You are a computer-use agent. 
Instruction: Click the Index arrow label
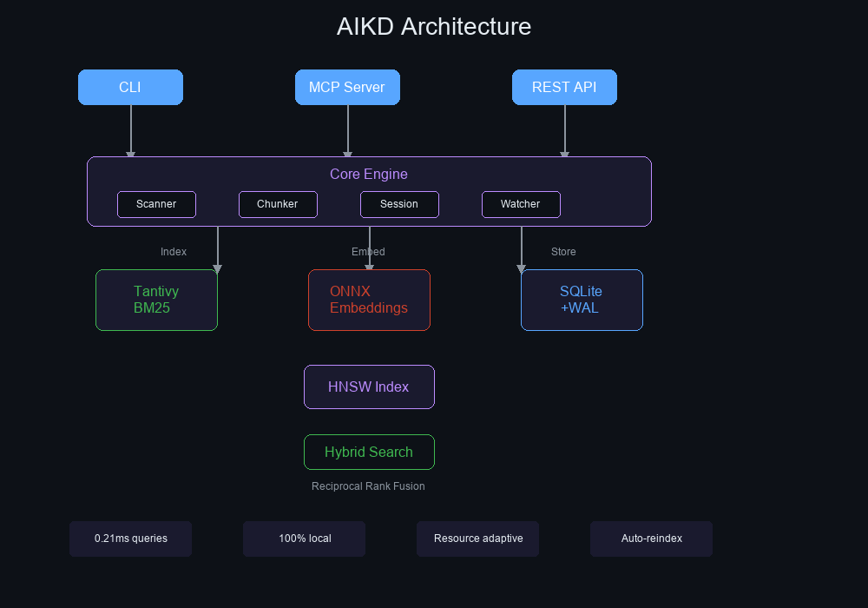174,251
